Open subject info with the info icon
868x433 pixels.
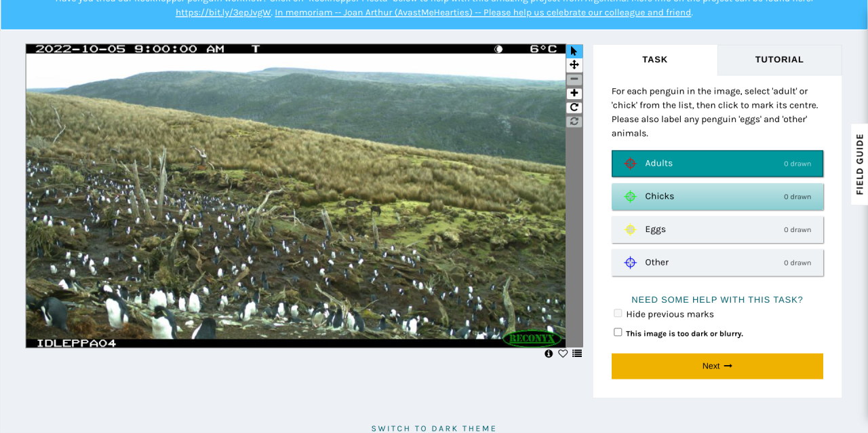pyautogui.click(x=549, y=354)
